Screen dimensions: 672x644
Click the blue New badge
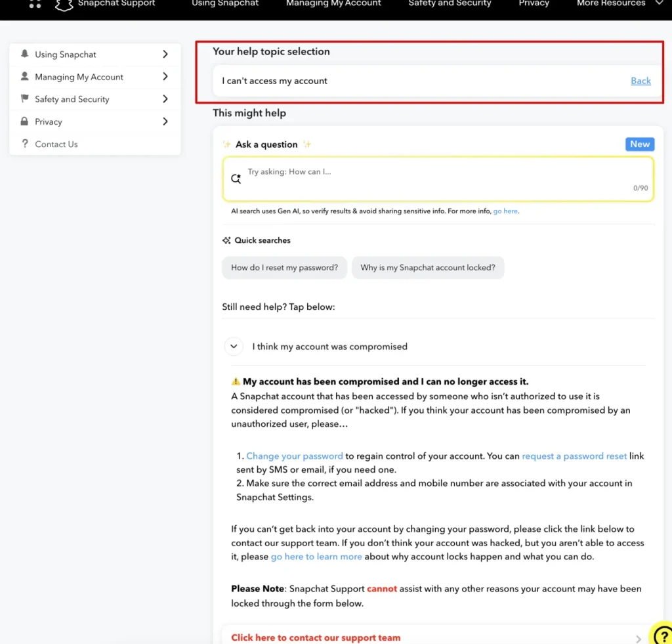(x=639, y=144)
